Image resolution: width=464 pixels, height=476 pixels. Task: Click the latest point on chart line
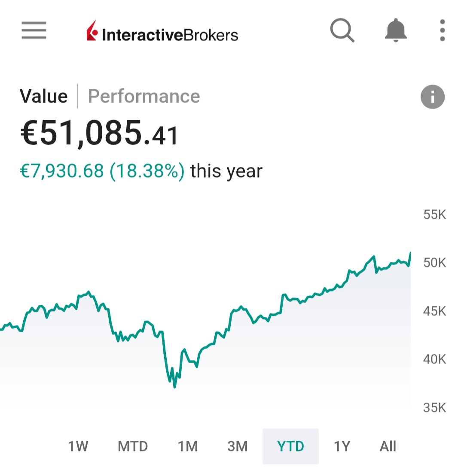click(410, 254)
